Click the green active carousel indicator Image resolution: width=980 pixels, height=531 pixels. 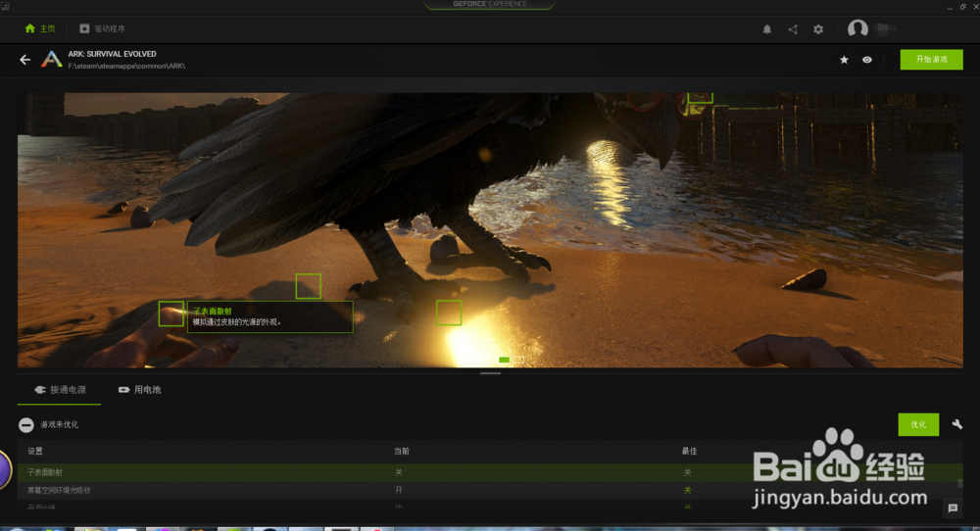(x=504, y=360)
